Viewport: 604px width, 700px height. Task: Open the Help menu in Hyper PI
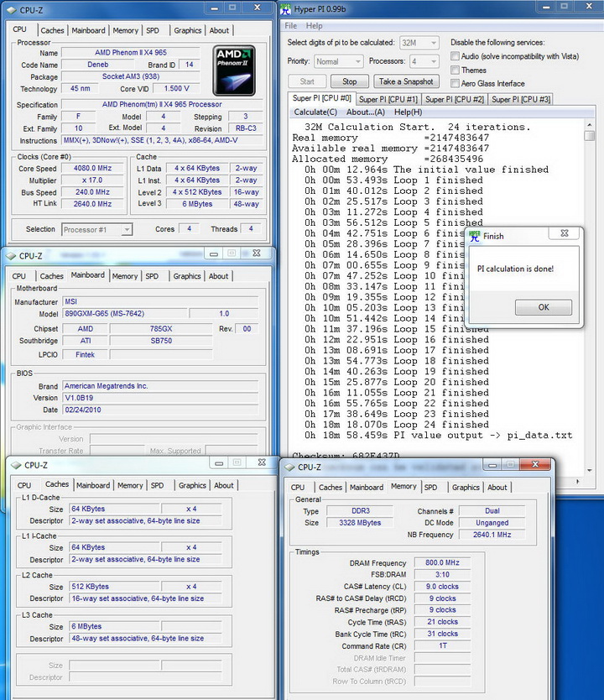[314, 26]
